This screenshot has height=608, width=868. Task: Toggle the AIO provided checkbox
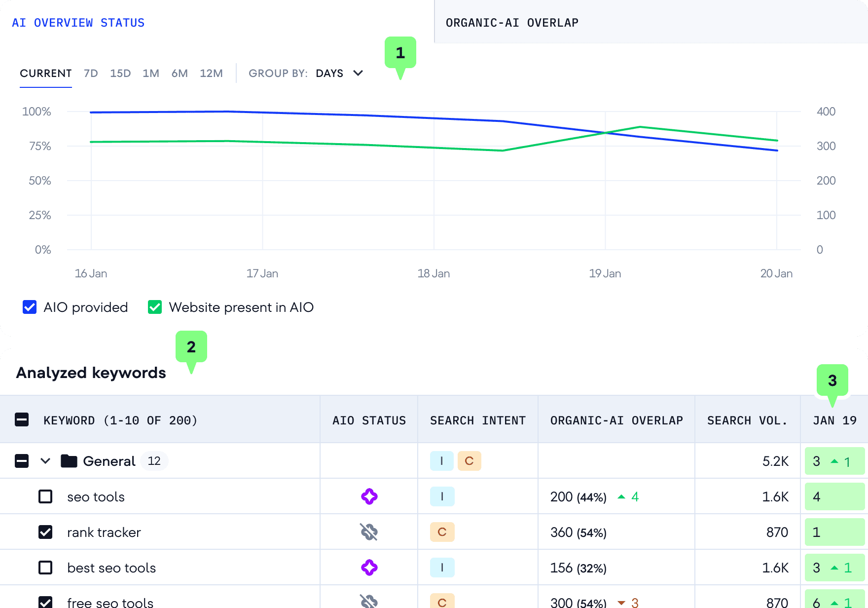[30, 307]
